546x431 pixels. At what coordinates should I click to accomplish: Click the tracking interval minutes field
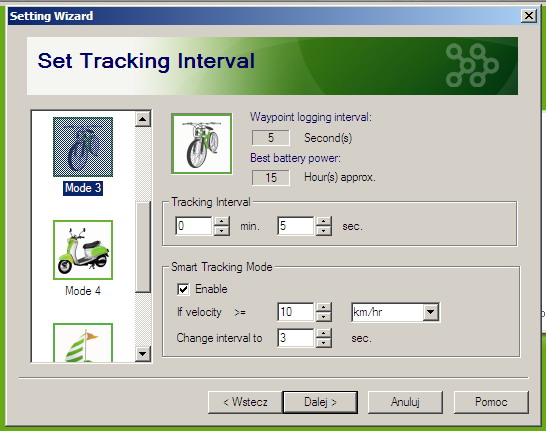[194, 226]
